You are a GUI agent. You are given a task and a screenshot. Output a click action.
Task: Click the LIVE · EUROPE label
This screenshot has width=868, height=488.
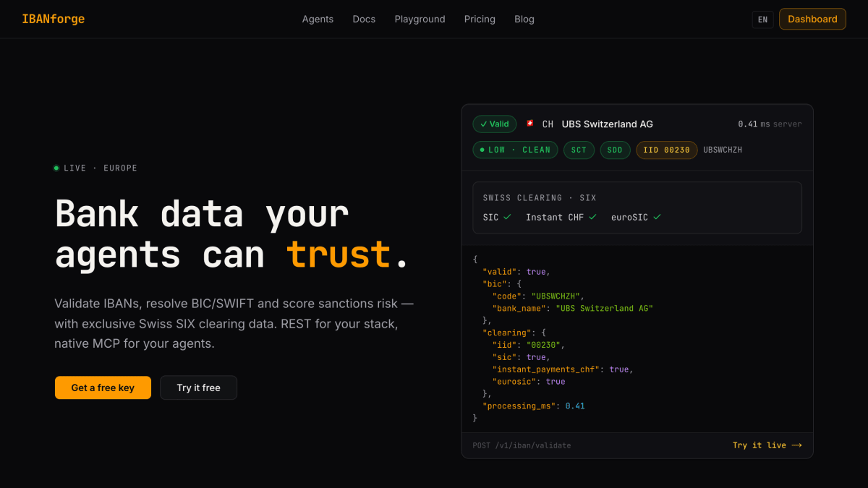click(x=101, y=168)
